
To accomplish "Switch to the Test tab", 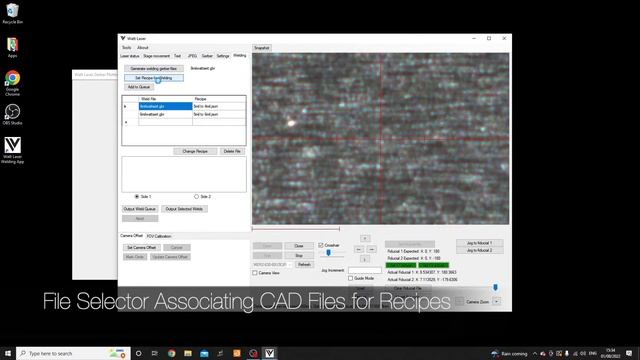I will (x=177, y=56).
